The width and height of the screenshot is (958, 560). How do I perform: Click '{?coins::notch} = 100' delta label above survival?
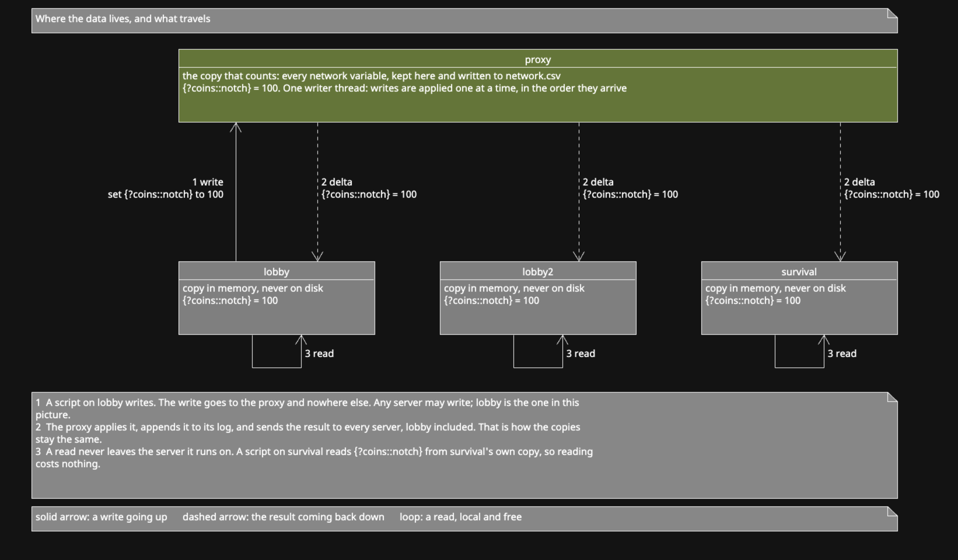pos(891,194)
